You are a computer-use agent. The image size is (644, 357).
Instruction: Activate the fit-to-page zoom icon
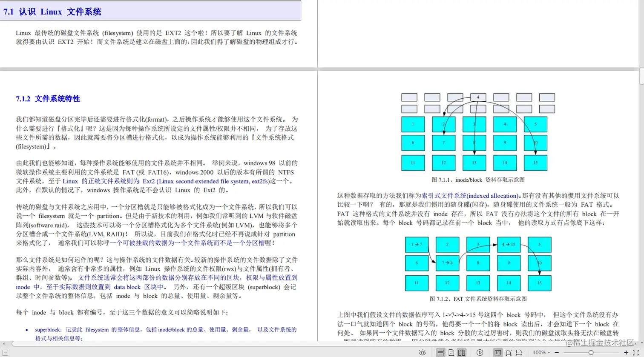tap(509, 353)
